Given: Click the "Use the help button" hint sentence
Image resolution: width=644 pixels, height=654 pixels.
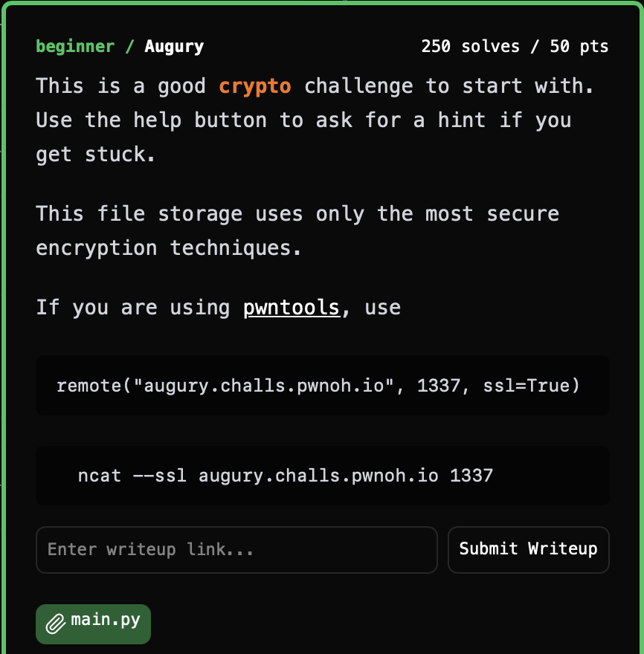Looking at the screenshot, I should click(x=303, y=120).
